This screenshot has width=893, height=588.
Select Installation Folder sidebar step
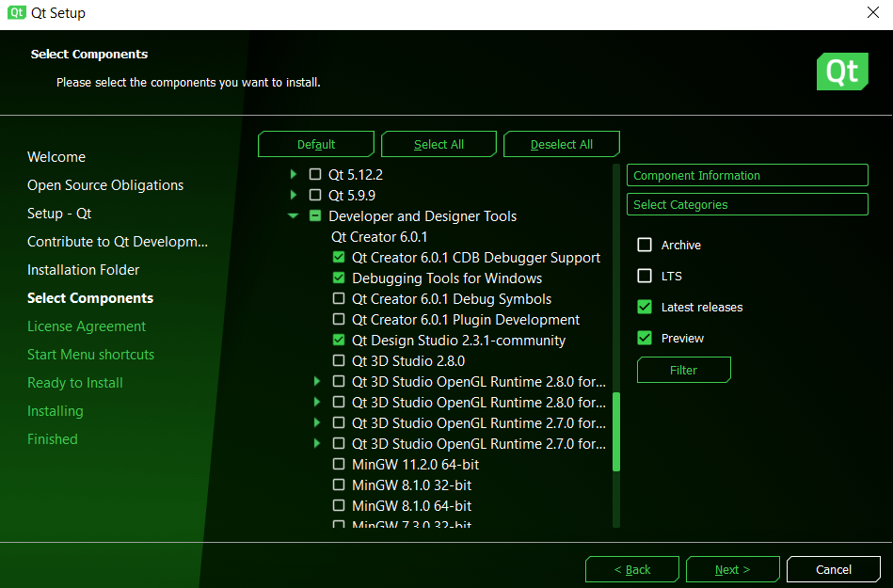[83, 270]
